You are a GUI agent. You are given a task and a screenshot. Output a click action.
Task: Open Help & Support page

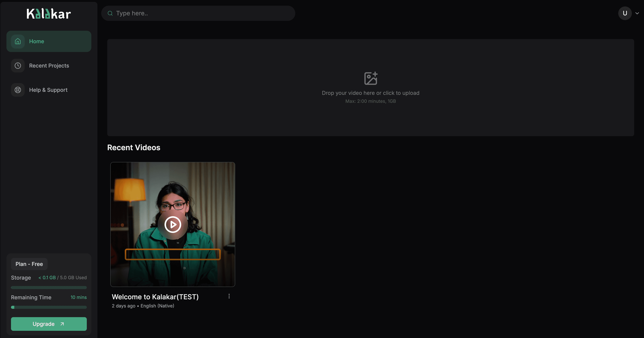(48, 90)
